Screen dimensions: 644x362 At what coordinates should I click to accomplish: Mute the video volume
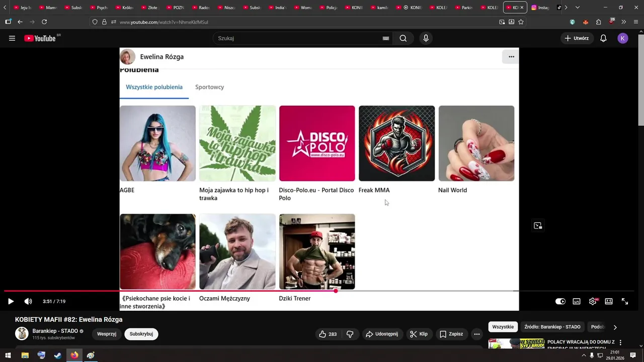click(x=28, y=301)
